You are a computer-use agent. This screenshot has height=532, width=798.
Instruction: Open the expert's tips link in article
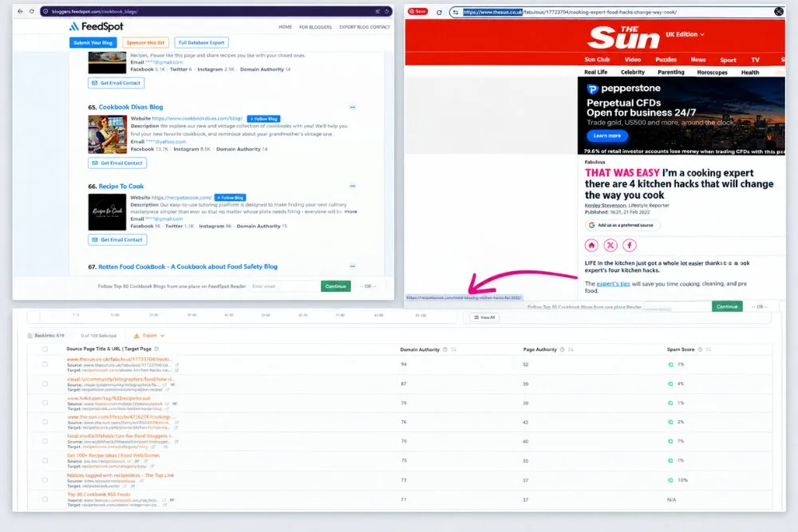pos(613,284)
